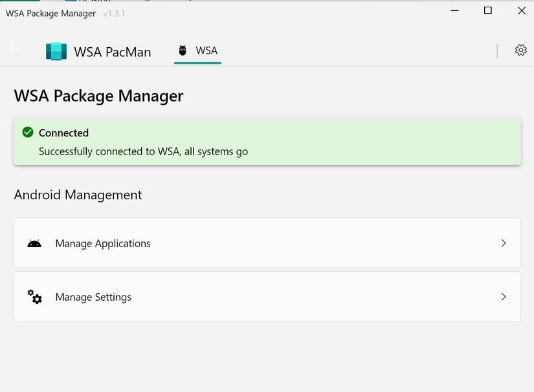Viewport: 534px width, 392px height.
Task: Click the green Connected status banner
Action: (x=267, y=141)
